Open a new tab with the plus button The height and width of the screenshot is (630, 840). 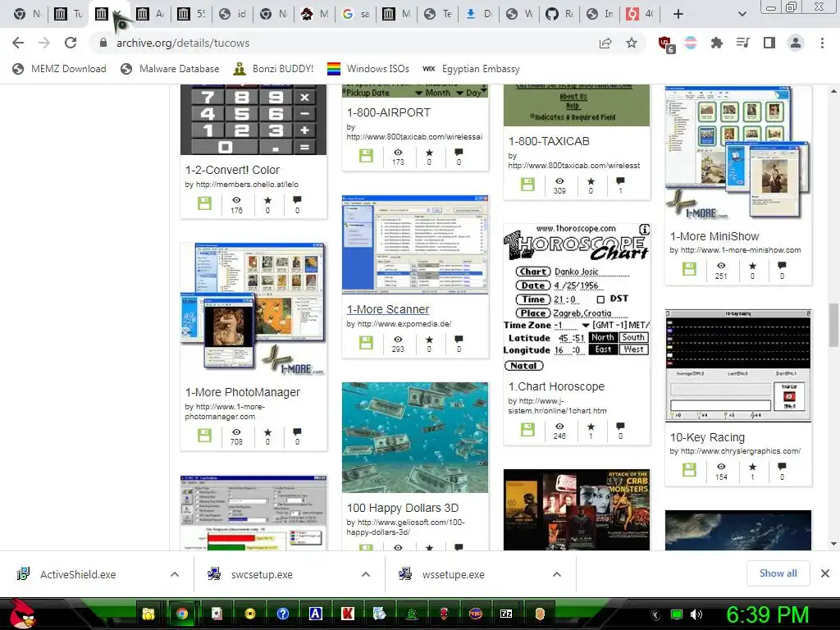[678, 14]
